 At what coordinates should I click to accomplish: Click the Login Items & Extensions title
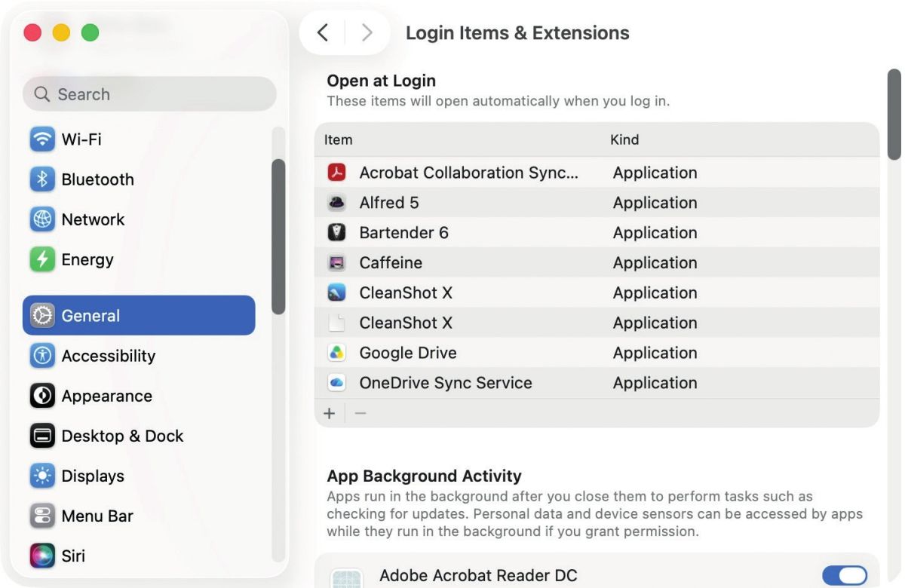click(517, 33)
